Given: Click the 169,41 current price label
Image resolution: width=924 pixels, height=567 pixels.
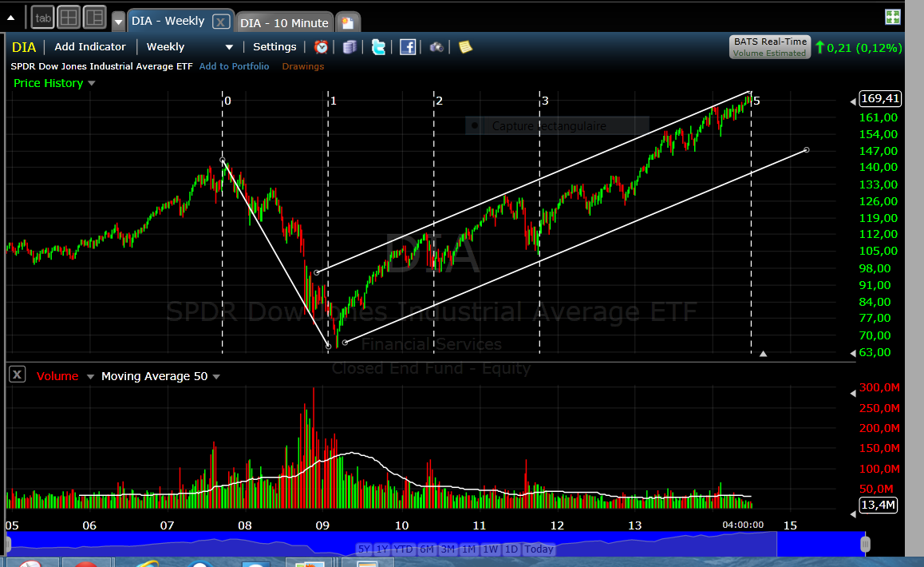Looking at the screenshot, I should coord(880,98).
